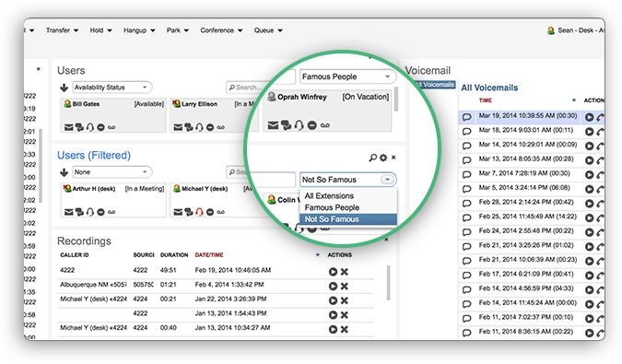Screen dimensions: 622x364
Task: Select the Bill Gates user card name
Action: [x=86, y=104]
